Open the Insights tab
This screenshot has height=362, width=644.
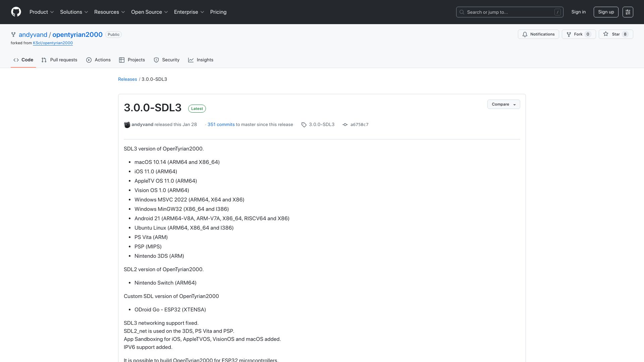201,60
